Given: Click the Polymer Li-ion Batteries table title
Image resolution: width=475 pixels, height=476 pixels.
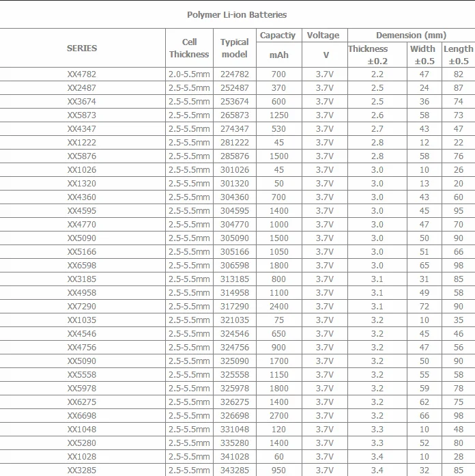Looking at the screenshot, I should click(237, 14).
